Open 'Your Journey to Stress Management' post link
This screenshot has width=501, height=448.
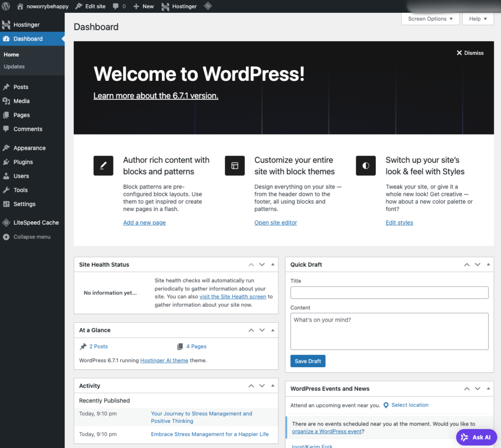(x=202, y=417)
